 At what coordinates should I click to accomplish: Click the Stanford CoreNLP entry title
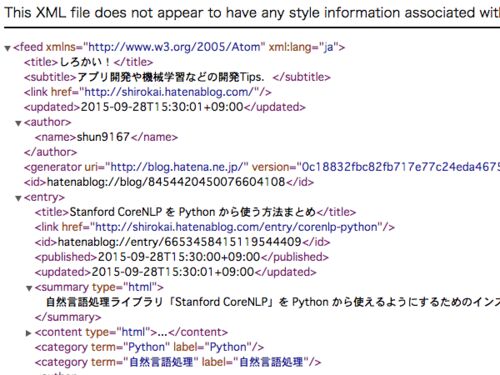195,212
